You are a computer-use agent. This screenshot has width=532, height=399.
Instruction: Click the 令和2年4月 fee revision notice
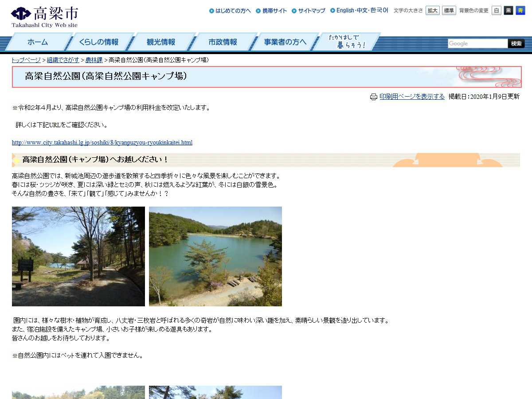point(111,107)
